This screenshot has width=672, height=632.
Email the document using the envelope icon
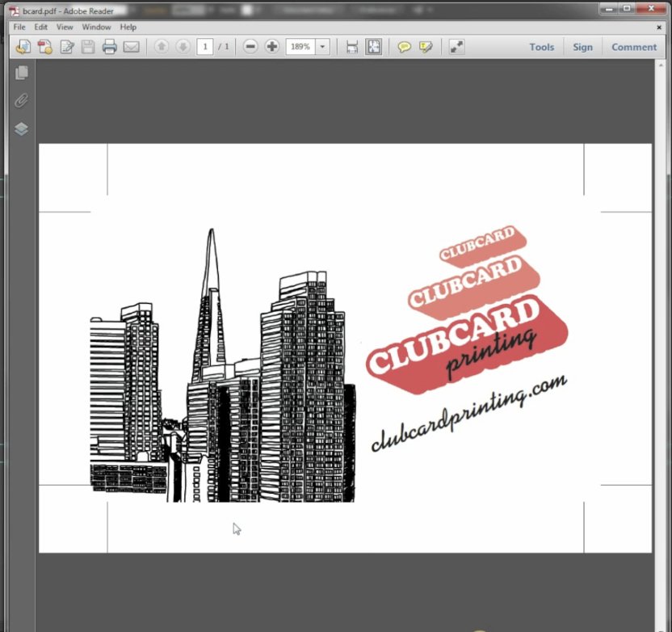tap(131, 46)
